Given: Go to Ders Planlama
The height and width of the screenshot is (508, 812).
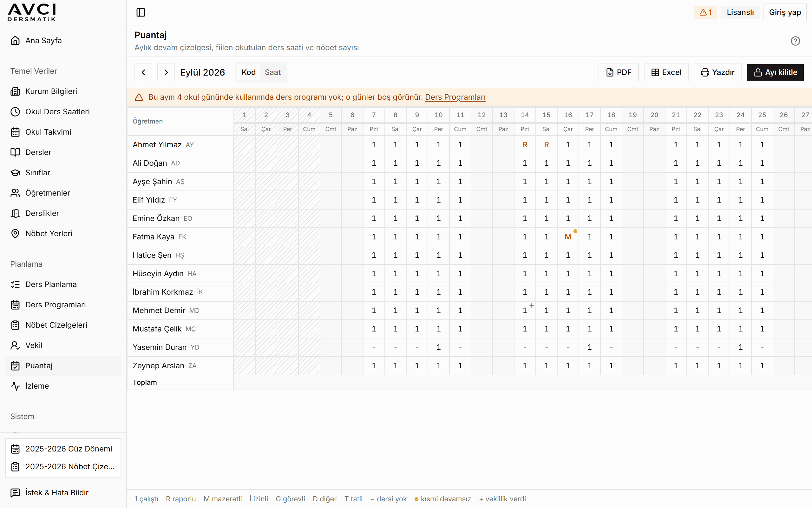Looking at the screenshot, I should tap(63, 284).
